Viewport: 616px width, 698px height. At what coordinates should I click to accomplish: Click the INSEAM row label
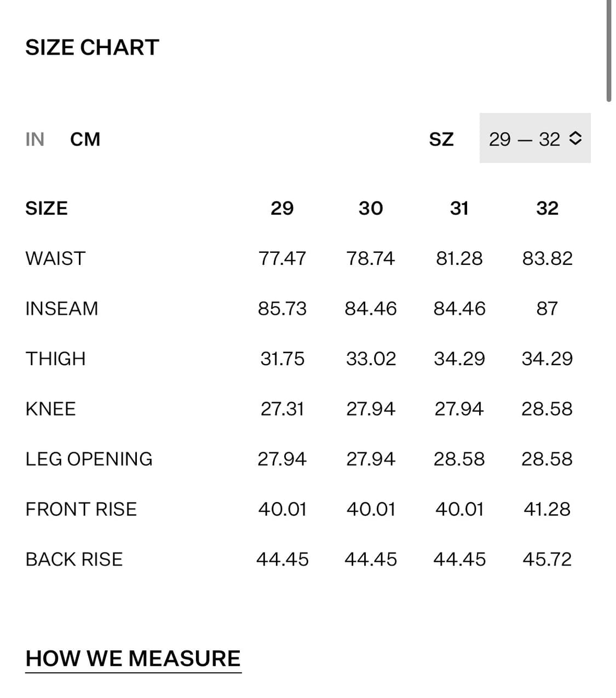tap(62, 309)
